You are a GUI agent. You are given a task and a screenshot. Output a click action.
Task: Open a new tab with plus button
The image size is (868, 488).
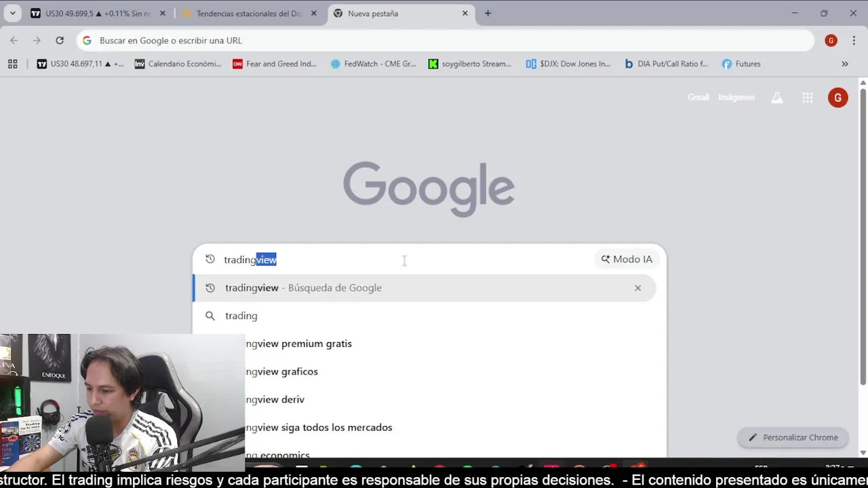(488, 13)
